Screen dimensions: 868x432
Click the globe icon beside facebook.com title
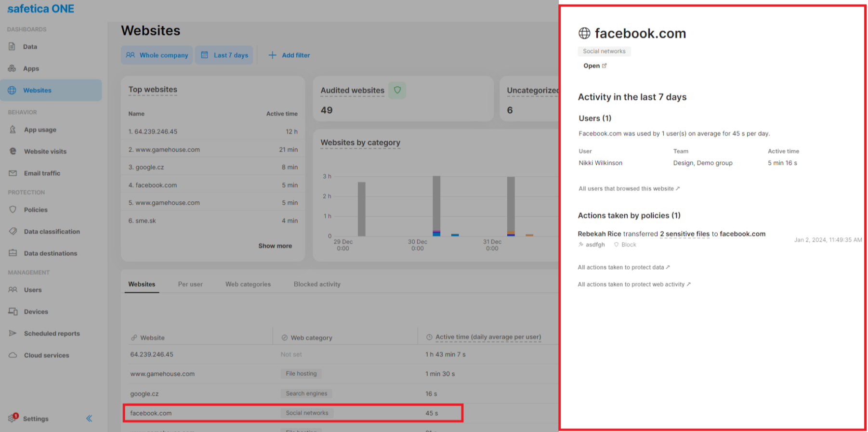[584, 33]
